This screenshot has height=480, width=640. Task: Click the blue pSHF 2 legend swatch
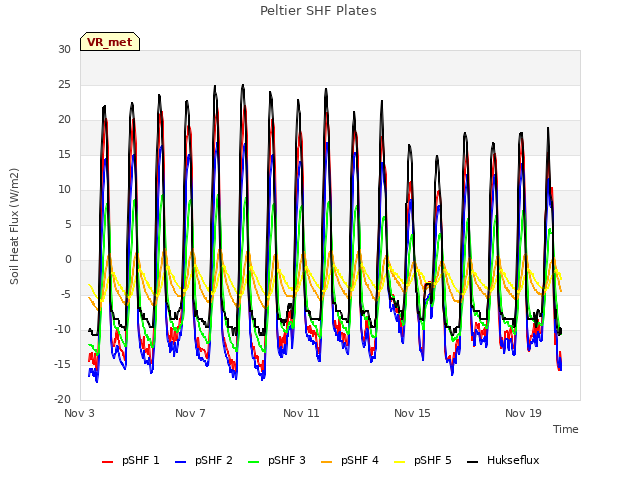click(180, 462)
